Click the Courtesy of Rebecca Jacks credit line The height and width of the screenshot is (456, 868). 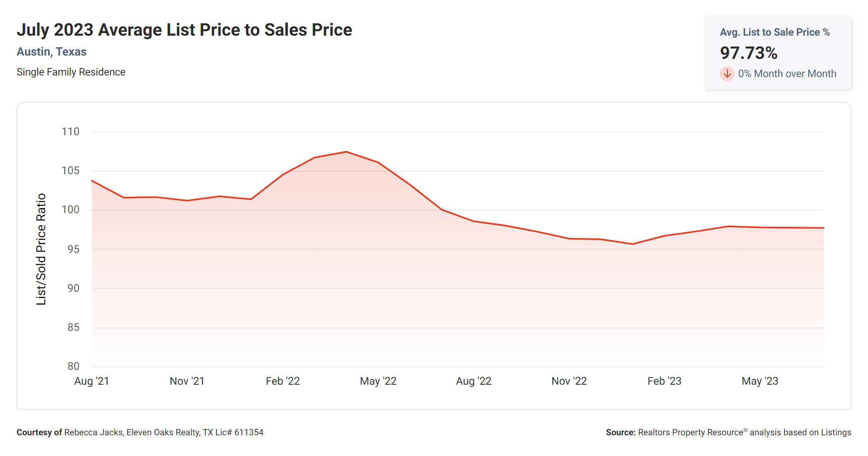[140, 432]
